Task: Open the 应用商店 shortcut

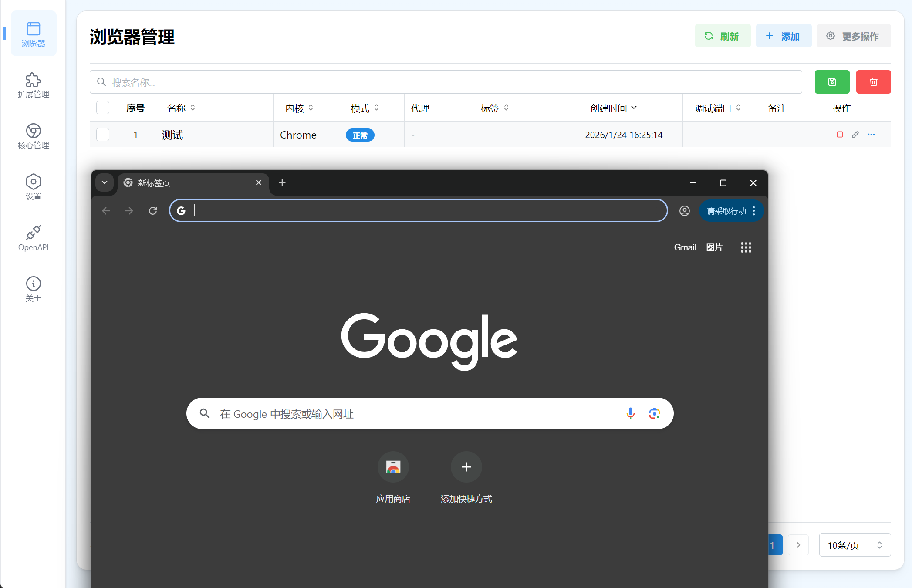Action: [393, 477]
